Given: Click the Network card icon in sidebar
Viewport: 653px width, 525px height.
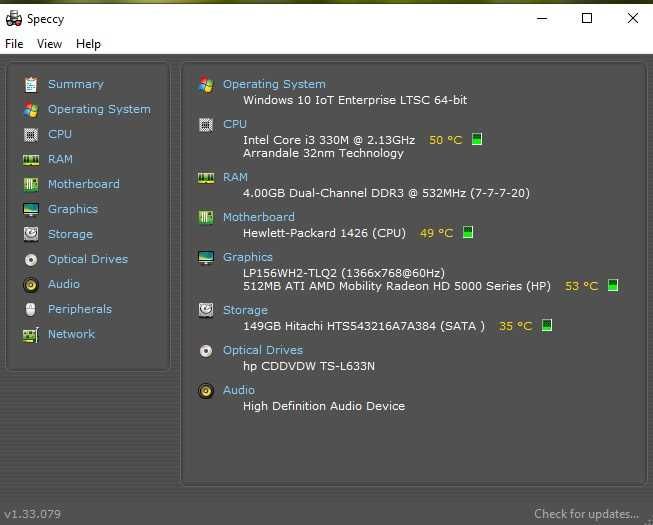Looking at the screenshot, I should [31, 334].
